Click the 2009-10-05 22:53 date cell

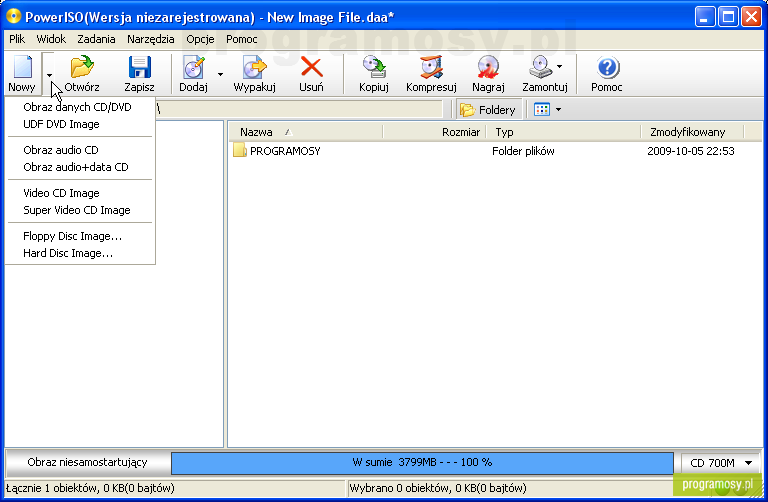click(x=691, y=151)
